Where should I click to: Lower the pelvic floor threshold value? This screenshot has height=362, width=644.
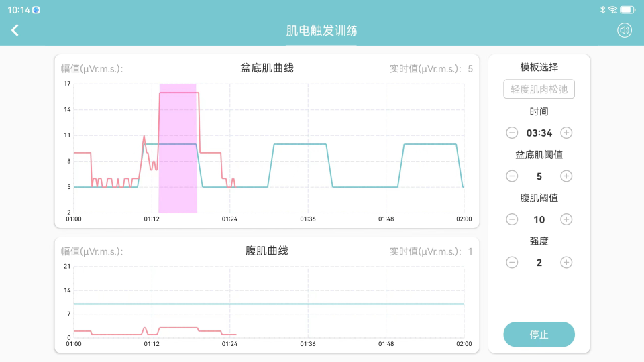pos(512,176)
